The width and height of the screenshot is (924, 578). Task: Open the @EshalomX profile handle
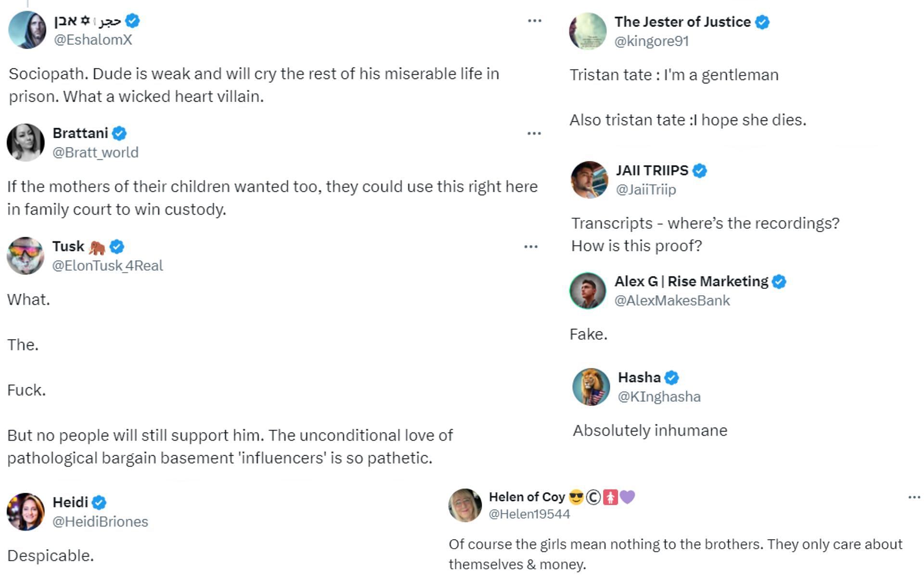tap(93, 40)
